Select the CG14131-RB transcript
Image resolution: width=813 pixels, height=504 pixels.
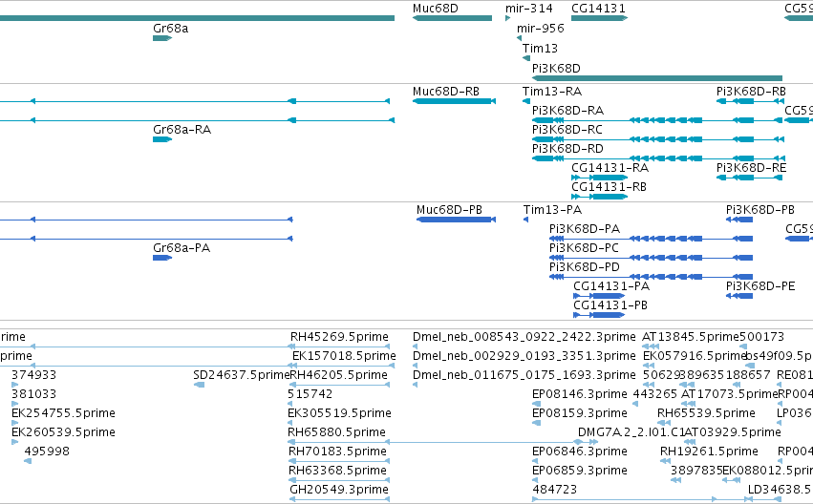tap(599, 197)
